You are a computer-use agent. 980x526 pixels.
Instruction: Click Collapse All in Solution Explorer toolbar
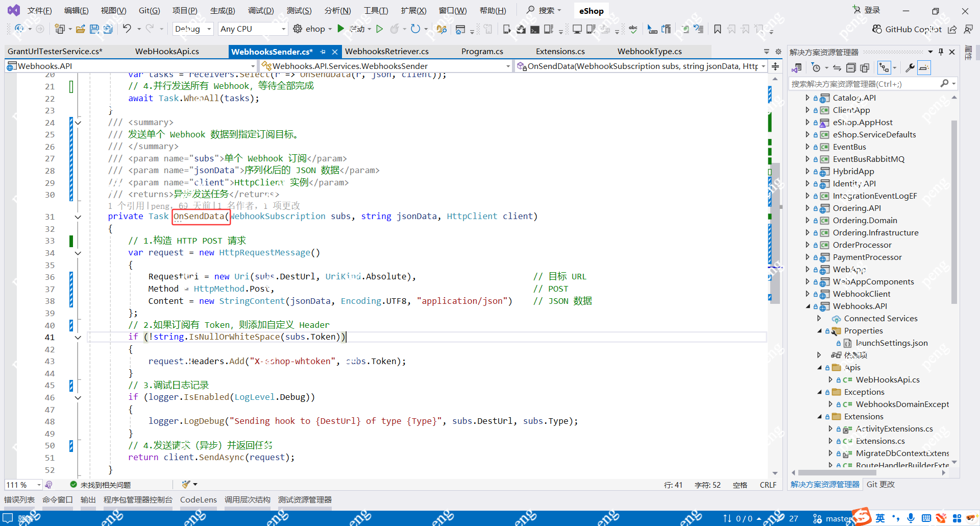850,68
